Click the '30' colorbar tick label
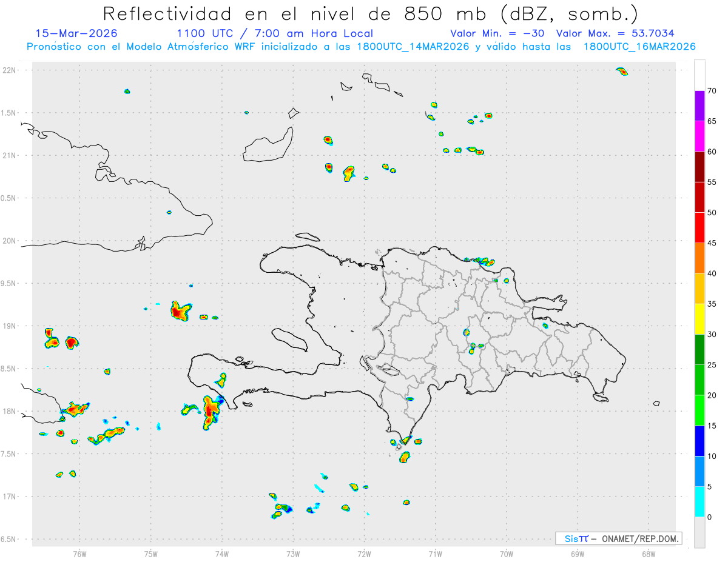 [x=712, y=335]
